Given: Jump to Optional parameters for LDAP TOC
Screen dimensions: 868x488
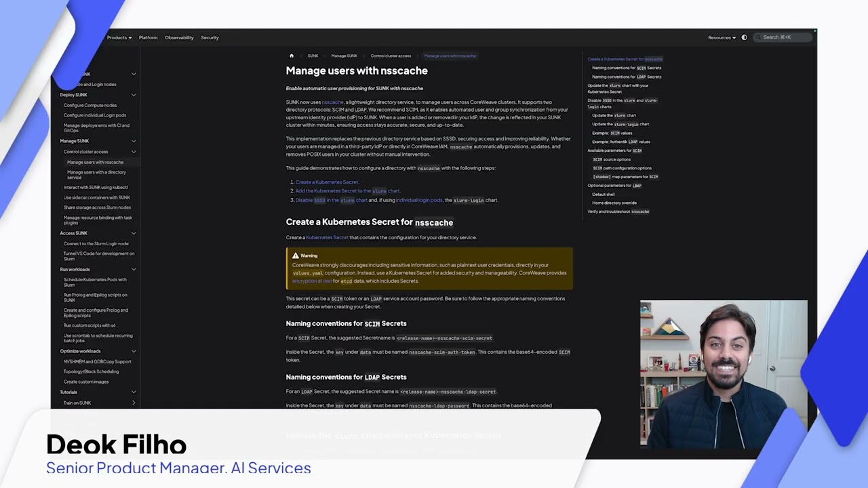Looking at the screenshot, I should pyautogui.click(x=614, y=185).
